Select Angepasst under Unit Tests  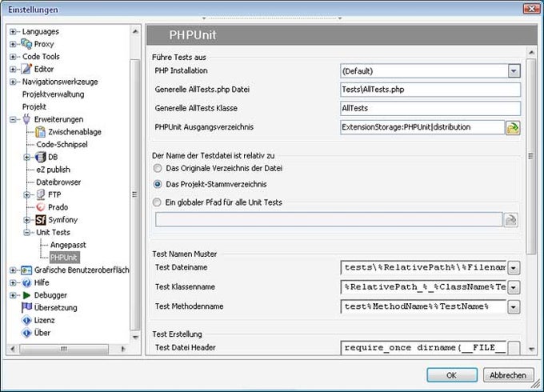click(x=68, y=245)
